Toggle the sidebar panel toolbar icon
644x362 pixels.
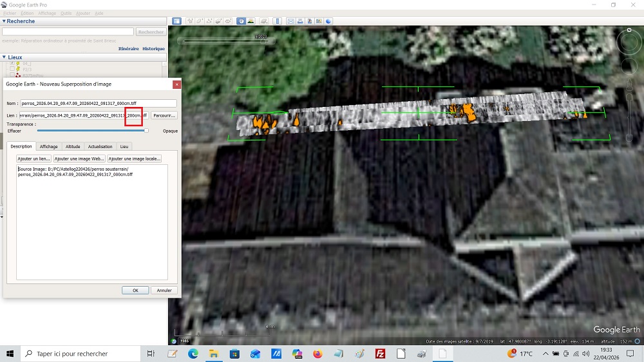click(177, 21)
